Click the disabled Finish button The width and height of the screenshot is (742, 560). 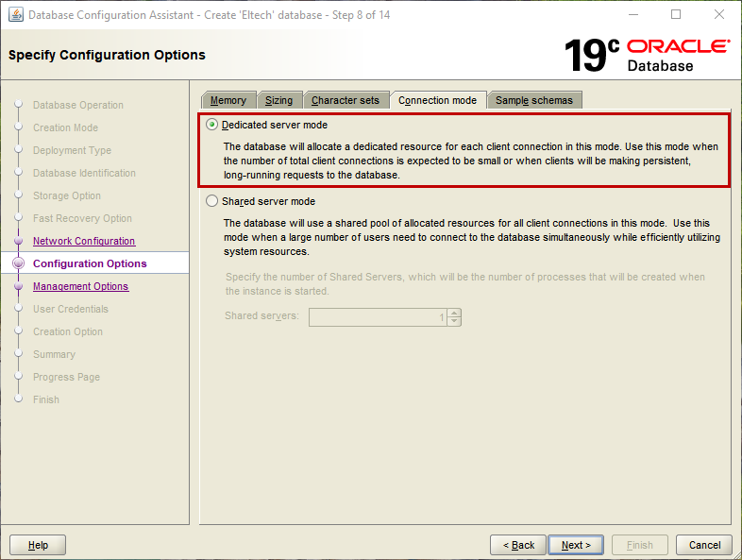640,545
